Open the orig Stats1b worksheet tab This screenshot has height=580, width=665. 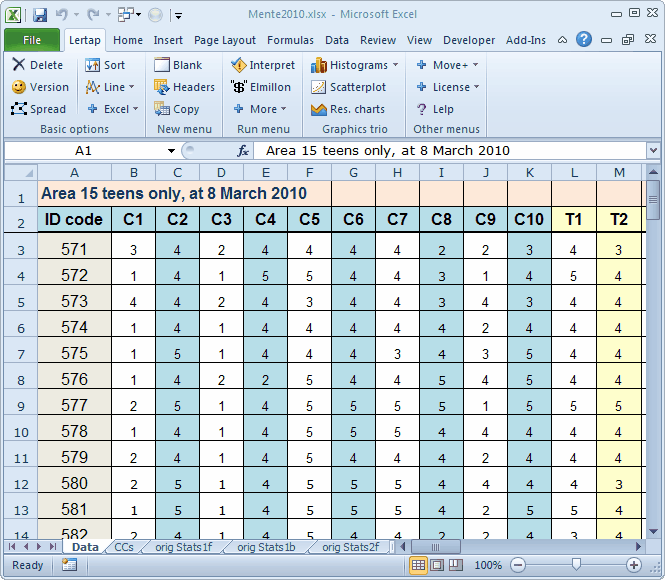266,547
